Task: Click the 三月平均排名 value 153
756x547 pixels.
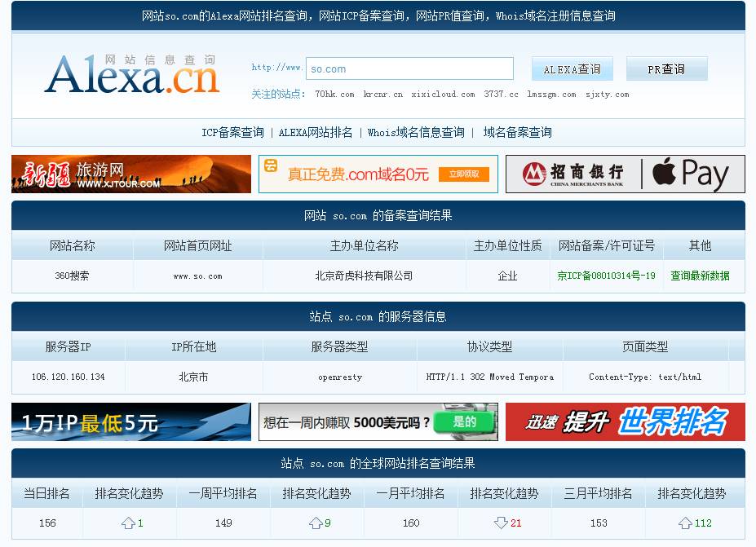Action: [x=599, y=523]
